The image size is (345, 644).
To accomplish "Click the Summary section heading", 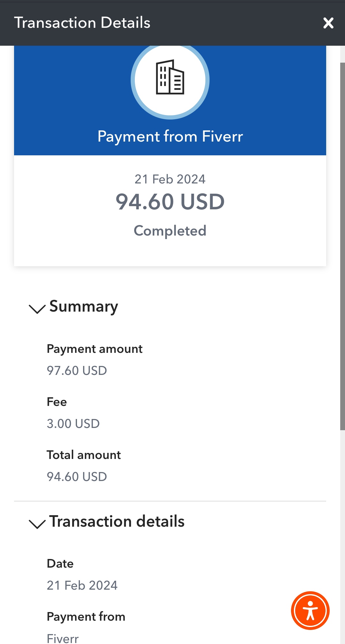I will click(84, 307).
